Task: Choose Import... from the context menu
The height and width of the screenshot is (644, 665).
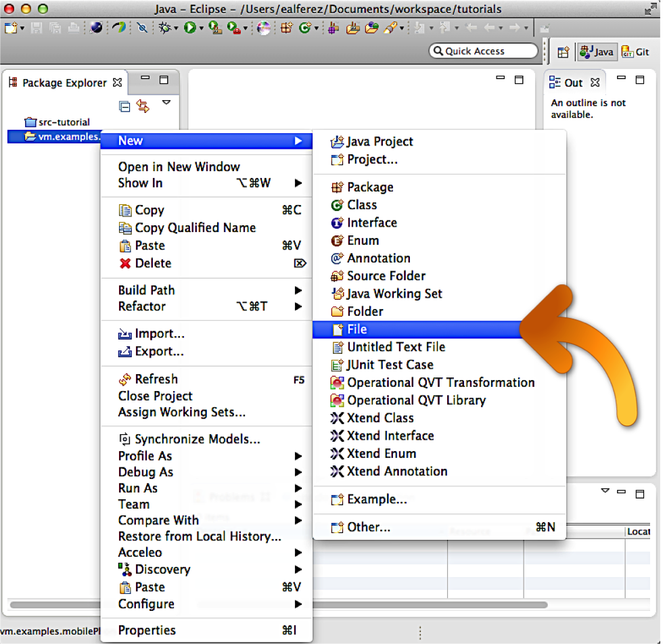Action: (x=206, y=333)
